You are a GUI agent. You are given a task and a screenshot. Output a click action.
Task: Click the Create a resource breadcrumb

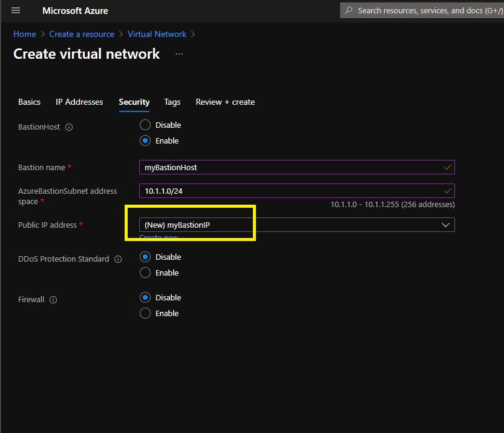click(82, 35)
